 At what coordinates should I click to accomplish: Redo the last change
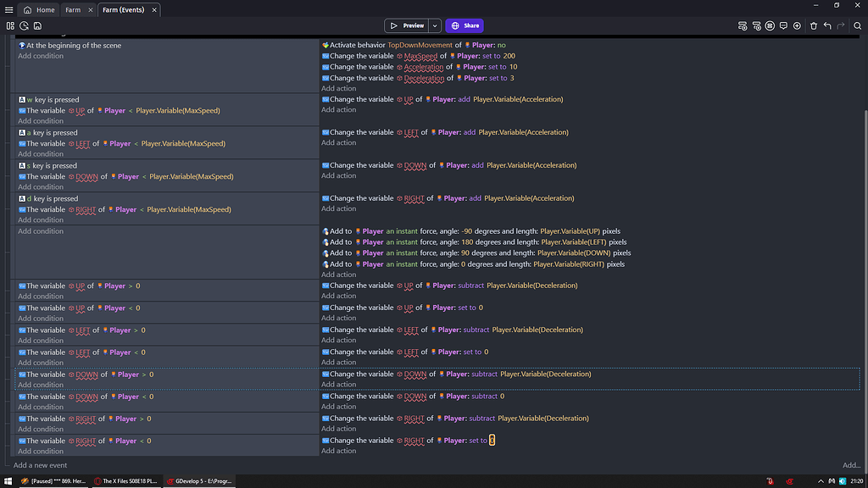pyautogui.click(x=840, y=25)
